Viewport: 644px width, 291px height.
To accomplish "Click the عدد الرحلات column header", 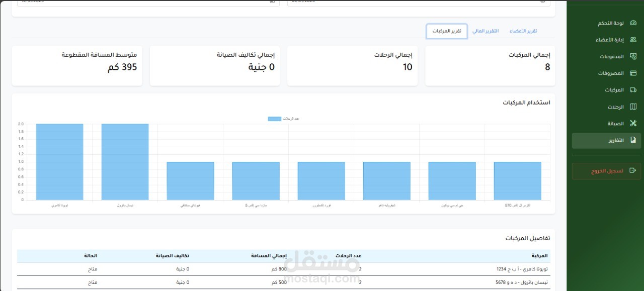I will click(x=348, y=256).
